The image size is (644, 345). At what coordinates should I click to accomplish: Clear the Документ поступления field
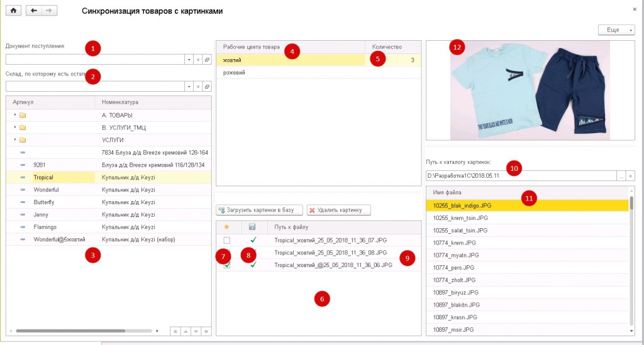click(x=198, y=60)
